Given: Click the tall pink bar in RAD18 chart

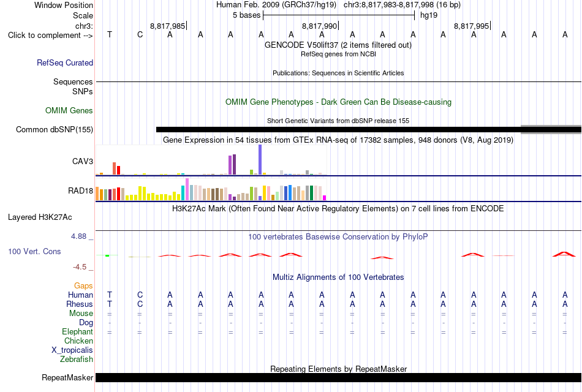Looking at the screenshot, I should tap(187, 189).
